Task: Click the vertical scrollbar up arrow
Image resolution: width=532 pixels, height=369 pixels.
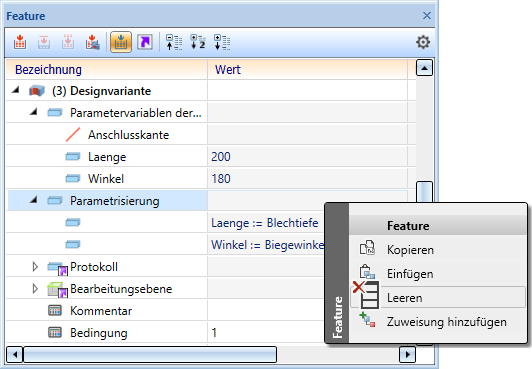Action: [424, 68]
